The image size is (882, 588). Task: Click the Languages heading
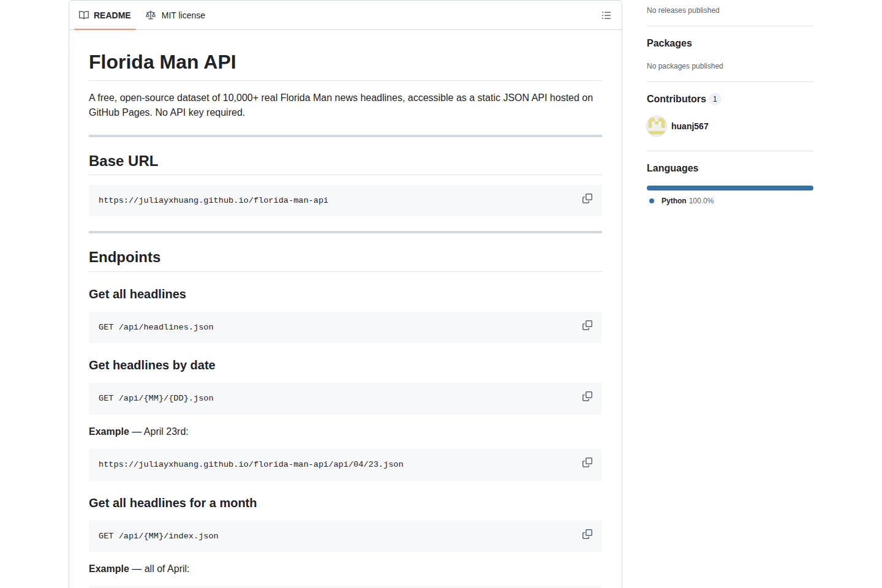673,168
